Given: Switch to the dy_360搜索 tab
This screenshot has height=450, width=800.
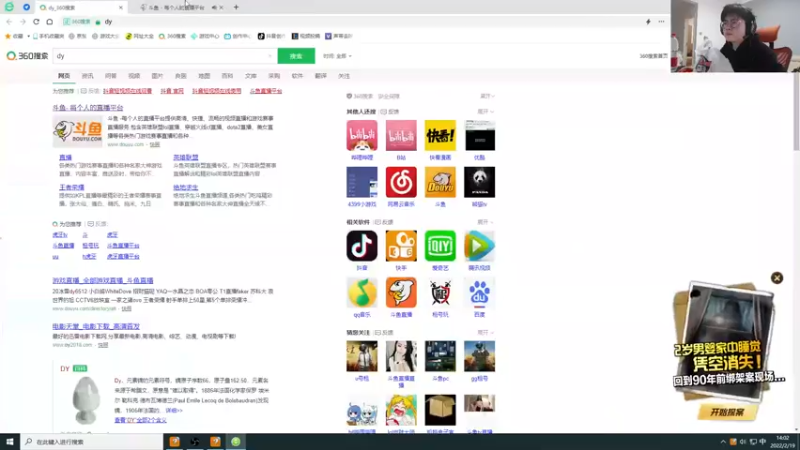Looking at the screenshot, I should 81,8.
